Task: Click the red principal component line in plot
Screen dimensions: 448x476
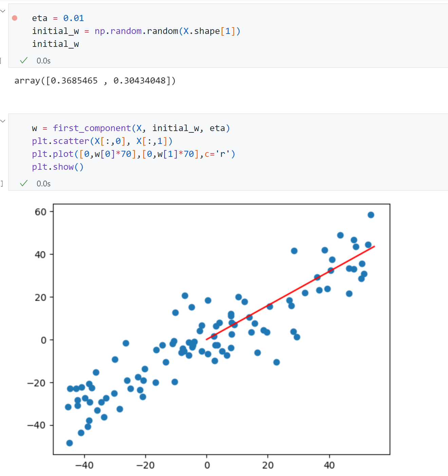Action: click(291, 293)
